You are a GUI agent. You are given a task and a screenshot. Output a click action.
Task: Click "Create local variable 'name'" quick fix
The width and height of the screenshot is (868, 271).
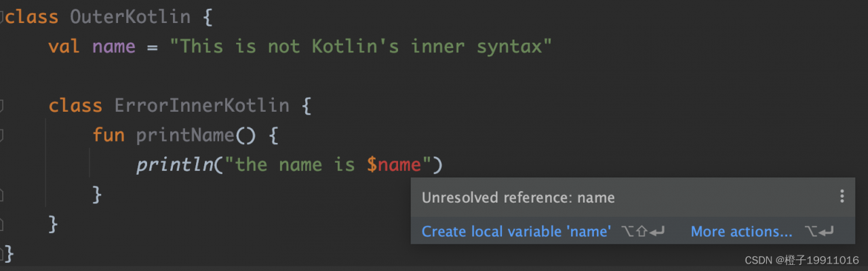(x=516, y=232)
